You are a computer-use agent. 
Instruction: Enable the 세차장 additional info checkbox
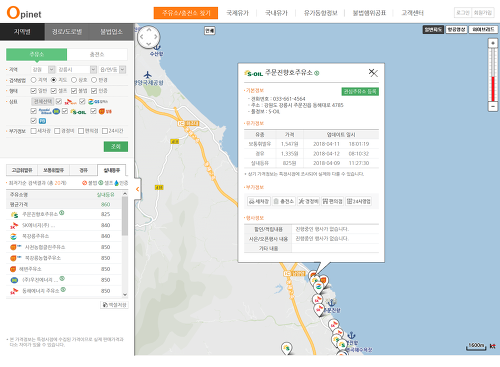tap(33, 131)
